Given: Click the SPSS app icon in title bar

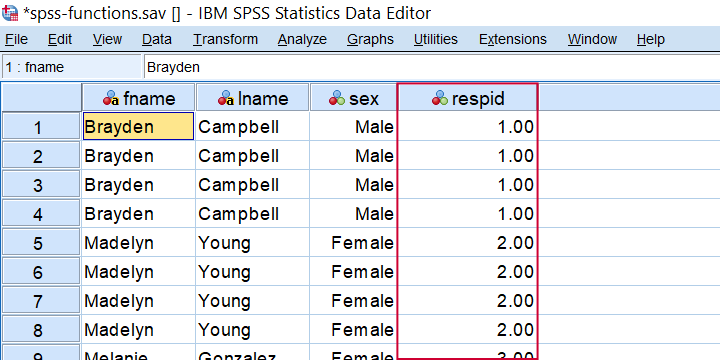Looking at the screenshot, I should [10, 12].
